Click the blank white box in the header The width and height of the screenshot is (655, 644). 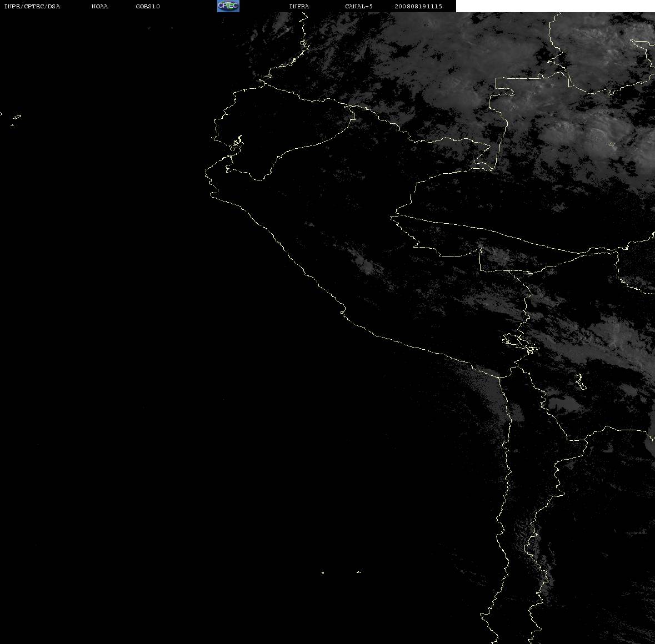[x=555, y=6]
